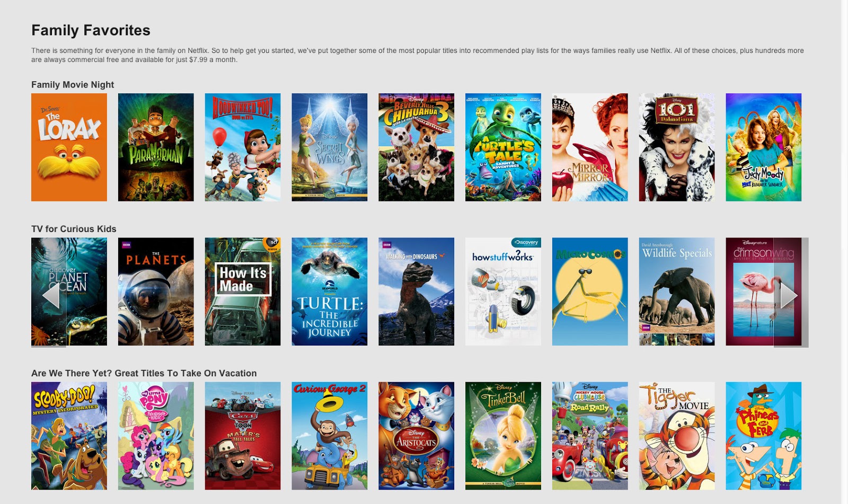Select the ParaNorman movie thumbnail
The width and height of the screenshot is (848, 504).
tap(156, 147)
